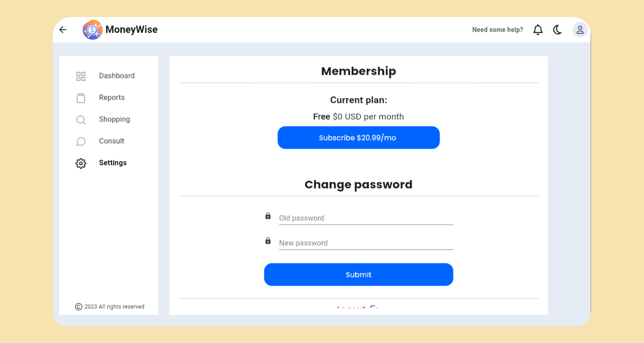Focus the Old password field
644x343 pixels.
(366, 218)
